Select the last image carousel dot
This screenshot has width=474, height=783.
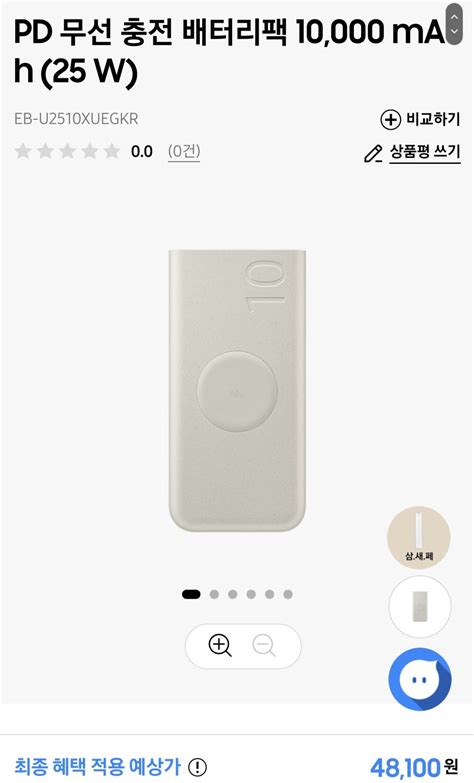[x=288, y=594]
